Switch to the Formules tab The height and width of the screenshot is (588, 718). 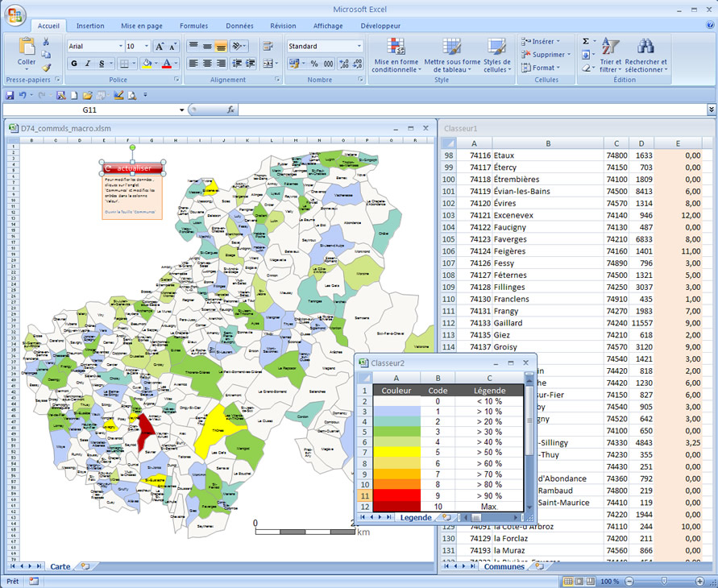pos(193,26)
